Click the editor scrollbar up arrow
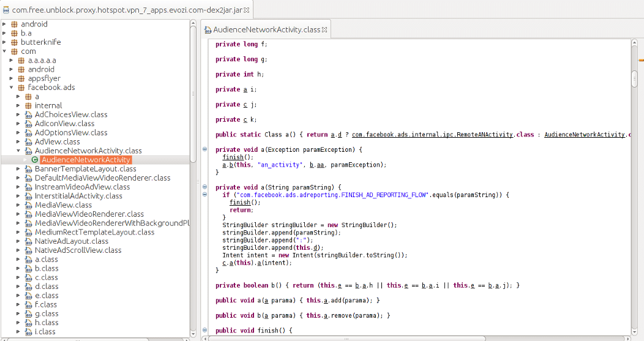 tap(634, 42)
